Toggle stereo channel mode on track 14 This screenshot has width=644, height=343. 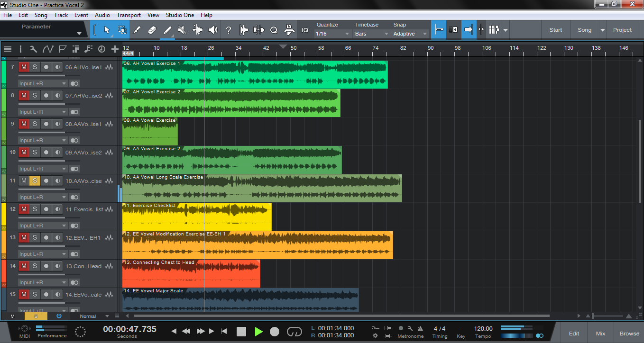point(74,283)
